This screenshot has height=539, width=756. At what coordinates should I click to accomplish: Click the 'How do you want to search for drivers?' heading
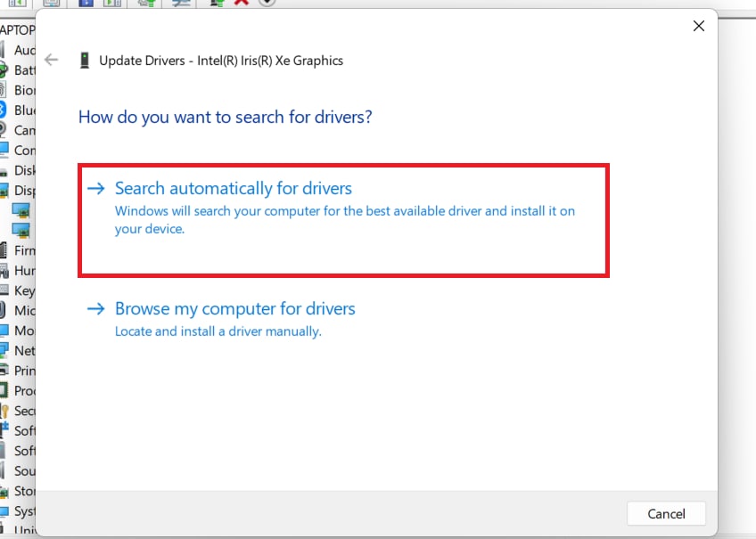tap(226, 117)
